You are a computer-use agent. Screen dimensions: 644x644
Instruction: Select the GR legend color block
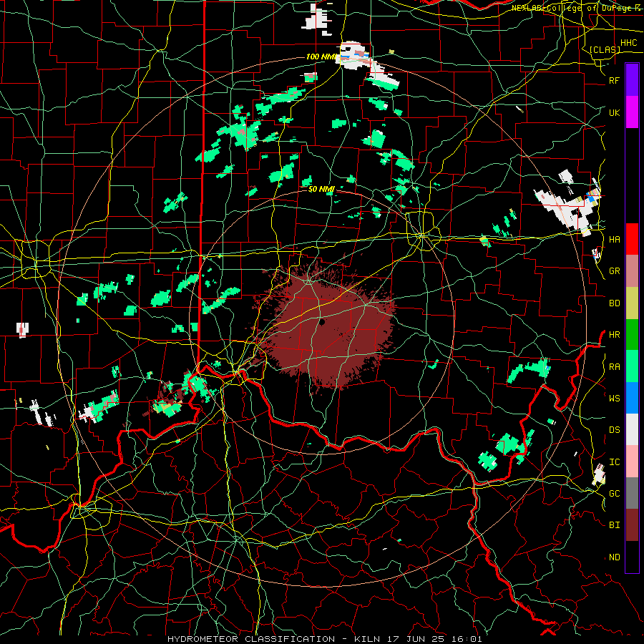[632, 271]
